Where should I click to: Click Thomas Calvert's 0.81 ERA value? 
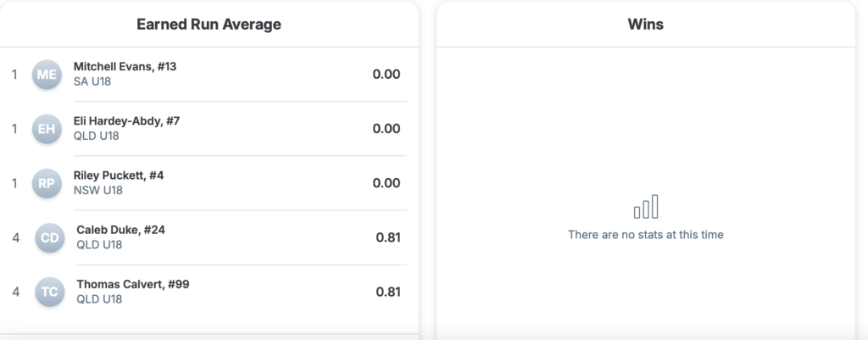click(x=388, y=292)
